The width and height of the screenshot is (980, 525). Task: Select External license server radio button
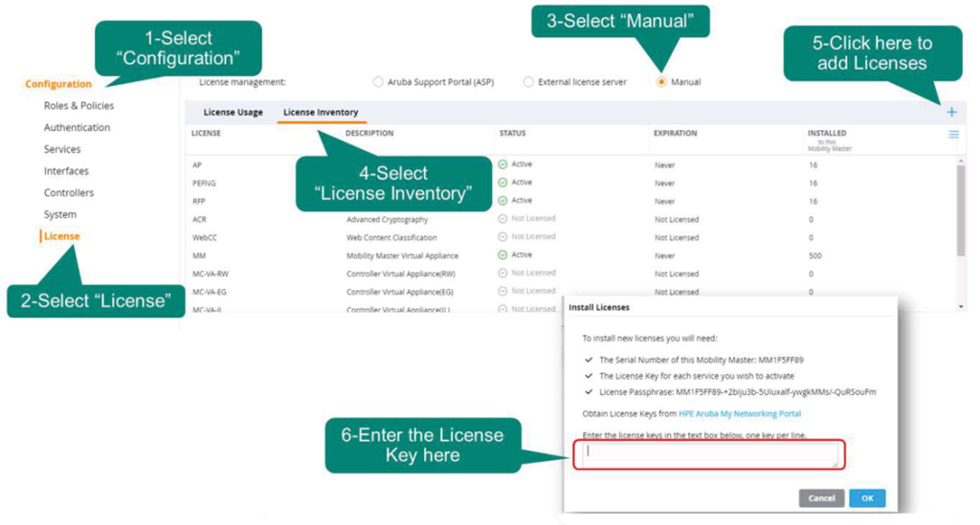528,82
